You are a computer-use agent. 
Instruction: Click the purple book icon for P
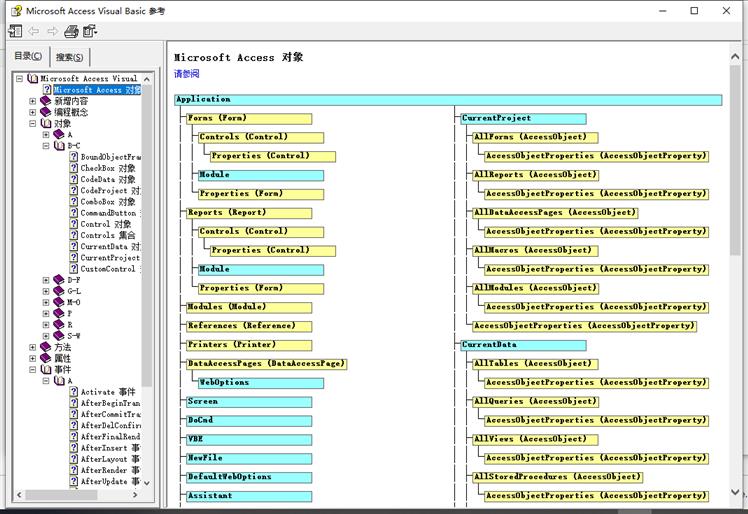(x=59, y=314)
